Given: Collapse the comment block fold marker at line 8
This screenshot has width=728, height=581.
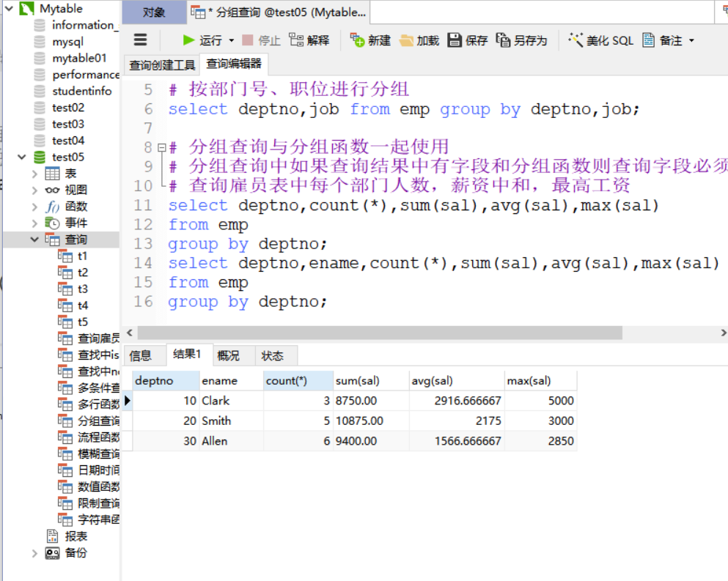Looking at the screenshot, I should [x=161, y=147].
